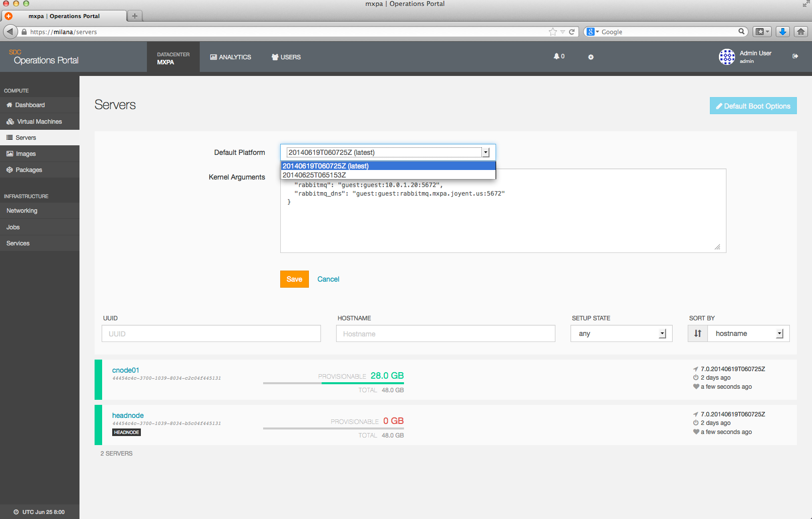This screenshot has width=812, height=519.
Task: Click the UTC Jun 25 8:00 clock
Action: (39, 512)
